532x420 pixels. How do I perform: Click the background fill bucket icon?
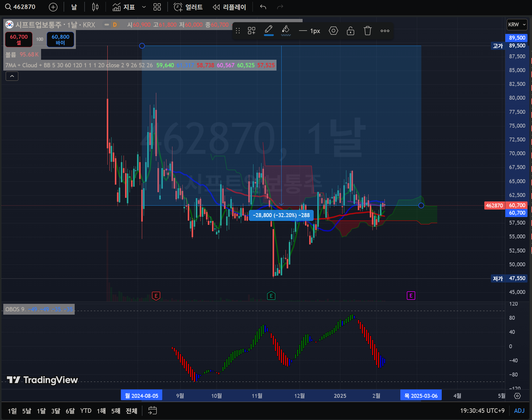pos(286,30)
